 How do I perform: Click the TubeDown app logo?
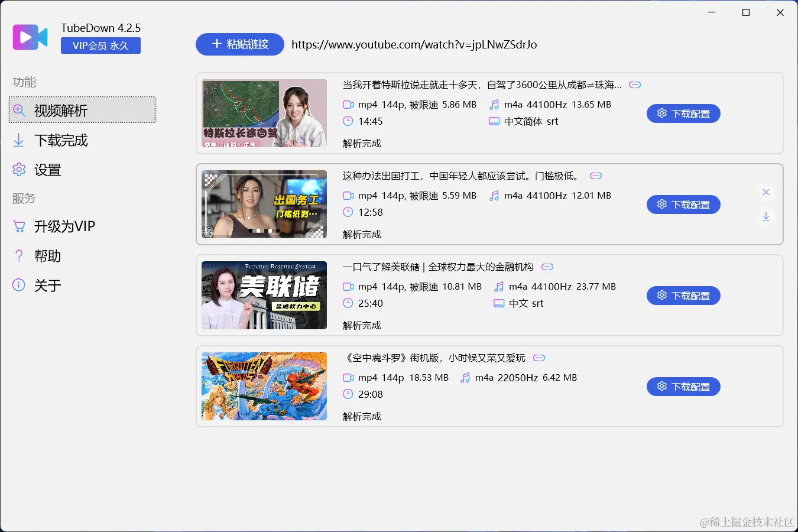pyautogui.click(x=30, y=37)
